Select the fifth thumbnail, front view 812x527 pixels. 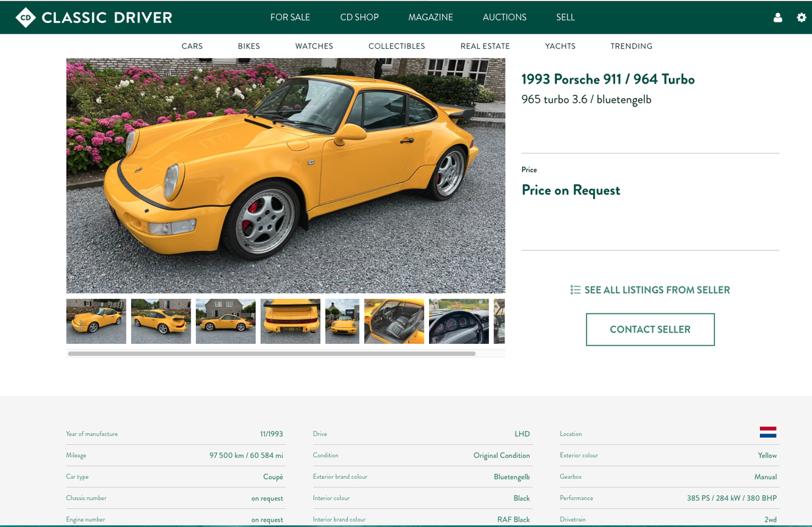[342, 321]
